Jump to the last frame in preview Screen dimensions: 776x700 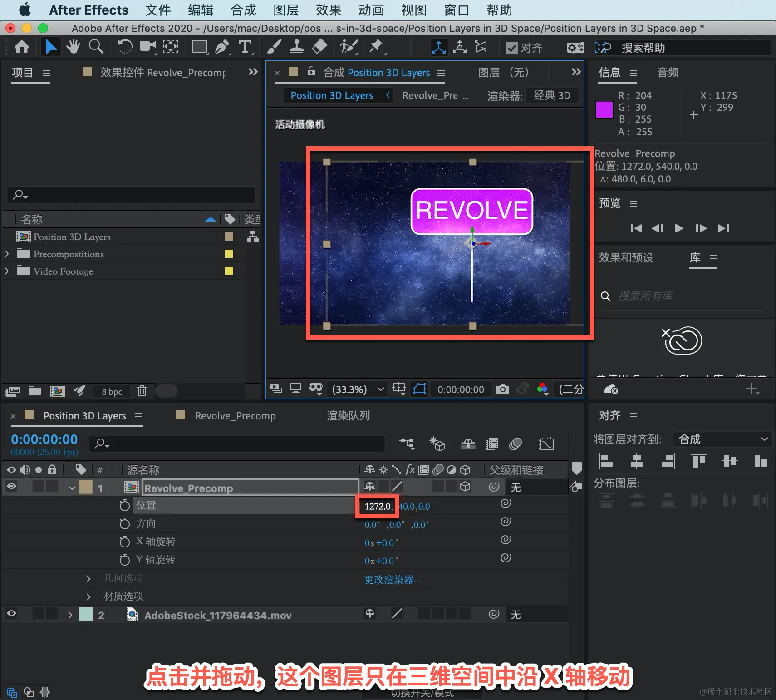[x=723, y=228]
